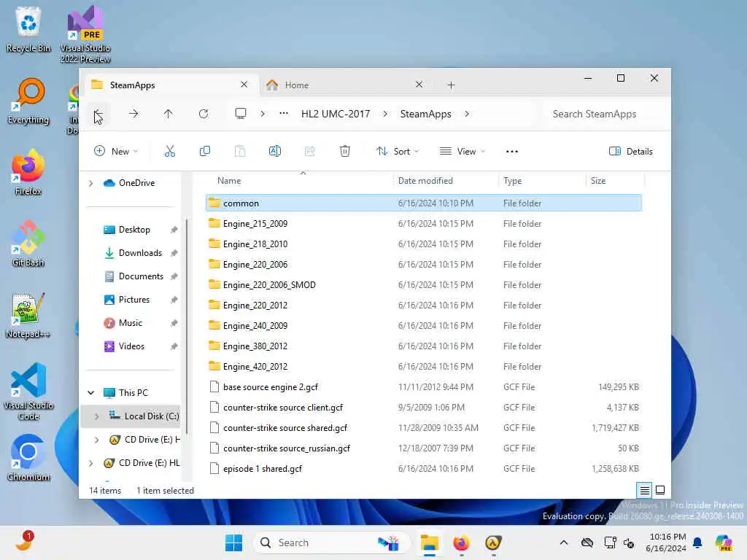Toggle the Details pane
747x560 pixels.
pyautogui.click(x=631, y=152)
